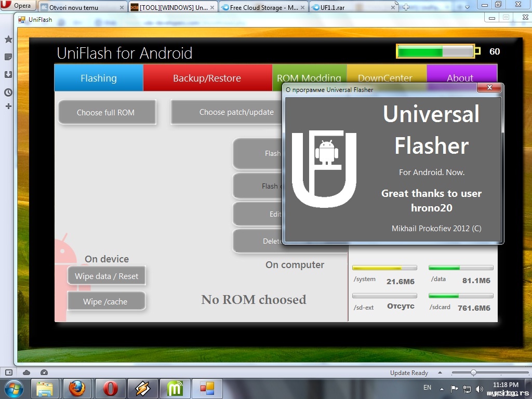The image size is (532, 399).
Task: Click the Opera Link cloud icon
Action: (26, 373)
